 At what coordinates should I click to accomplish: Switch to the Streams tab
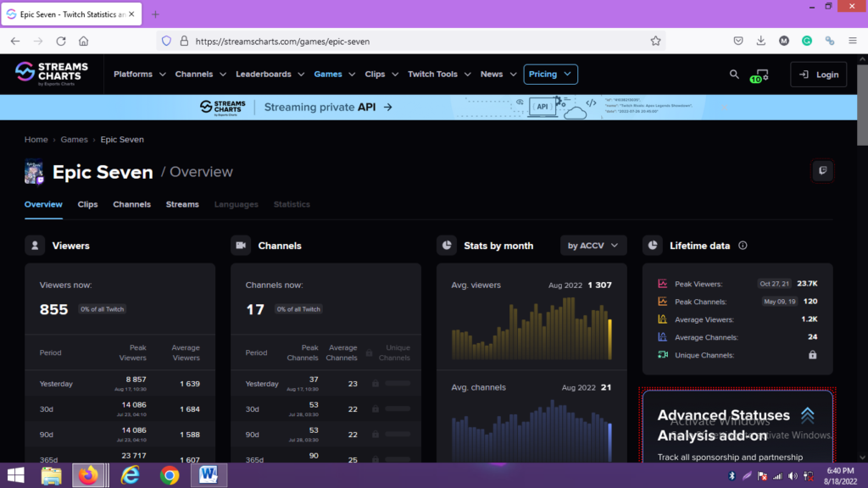(x=182, y=204)
